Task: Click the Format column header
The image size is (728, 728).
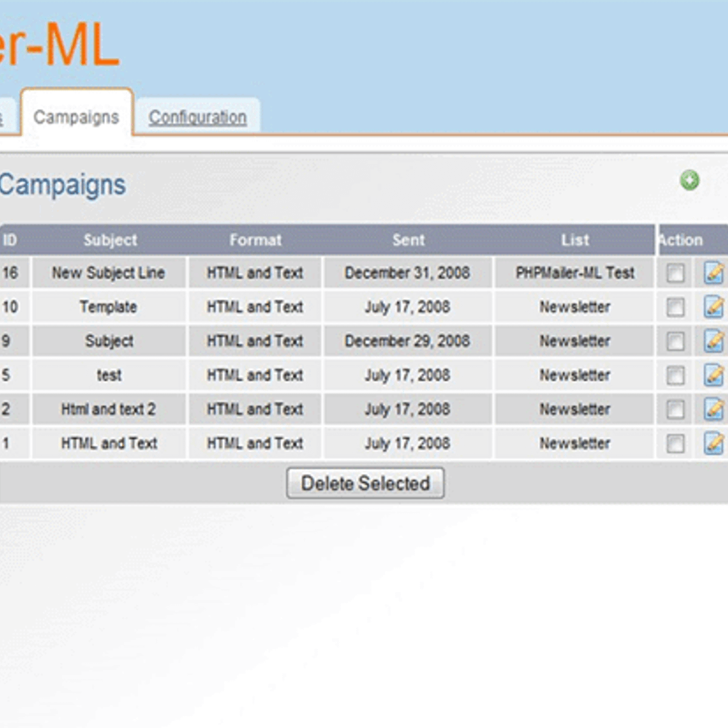Action: (255, 240)
